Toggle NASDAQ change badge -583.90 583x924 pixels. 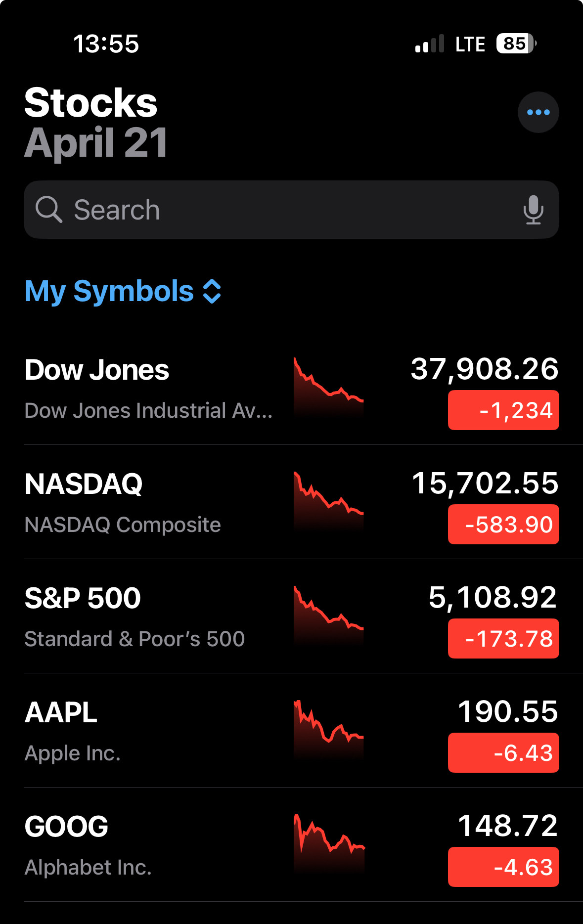(503, 525)
